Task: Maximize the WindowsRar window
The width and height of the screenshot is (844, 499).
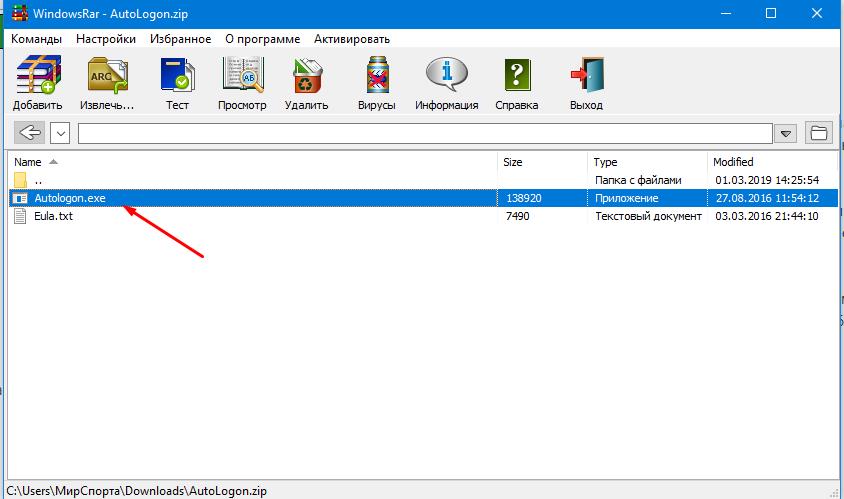Action: 771,13
